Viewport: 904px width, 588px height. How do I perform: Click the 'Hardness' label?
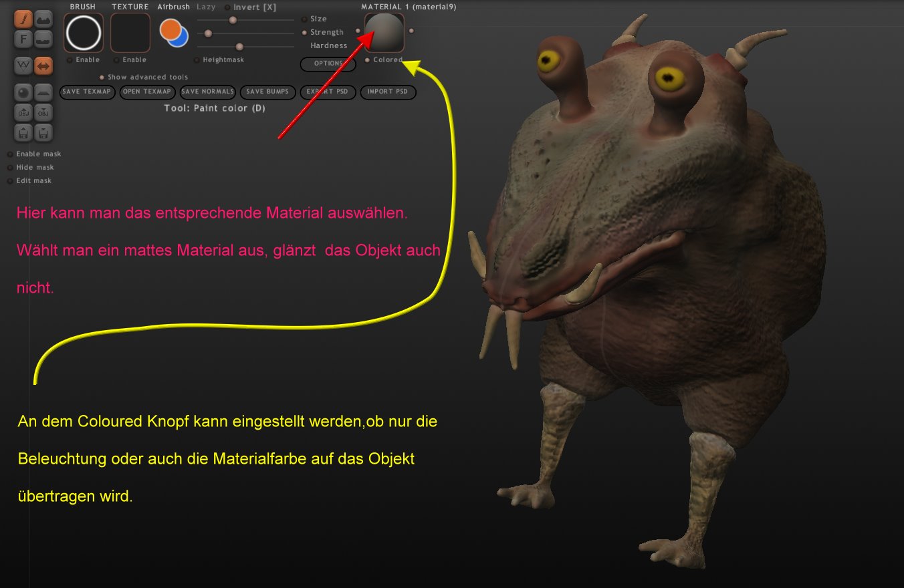point(329,46)
